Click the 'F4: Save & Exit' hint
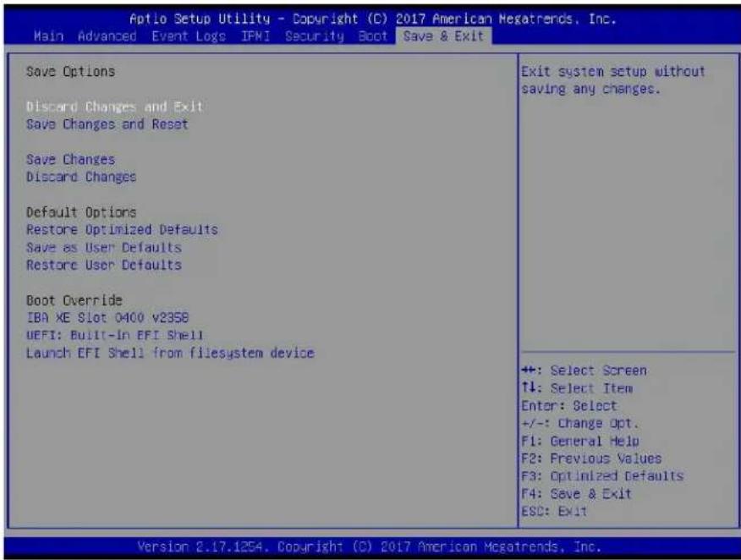 (x=577, y=494)
